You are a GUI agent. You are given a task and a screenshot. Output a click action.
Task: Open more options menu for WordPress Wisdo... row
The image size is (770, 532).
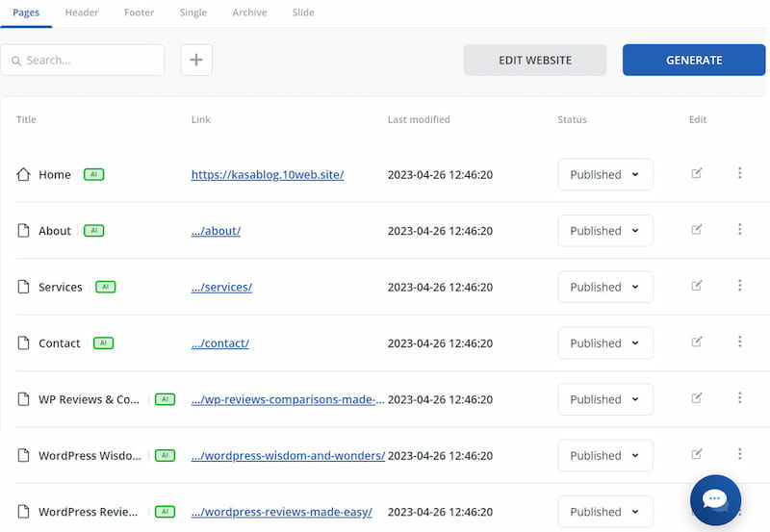(739, 453)
